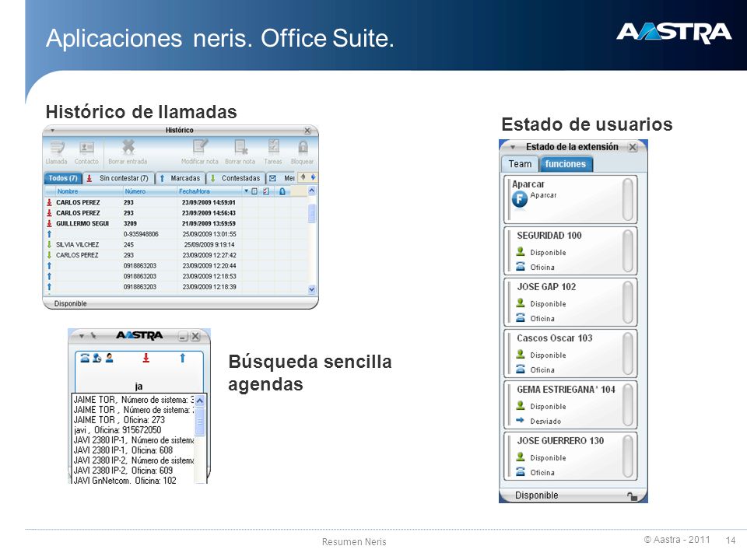Click the GEMA ESTRIEGANA 104 user name
747x560 pixels.
566,390
